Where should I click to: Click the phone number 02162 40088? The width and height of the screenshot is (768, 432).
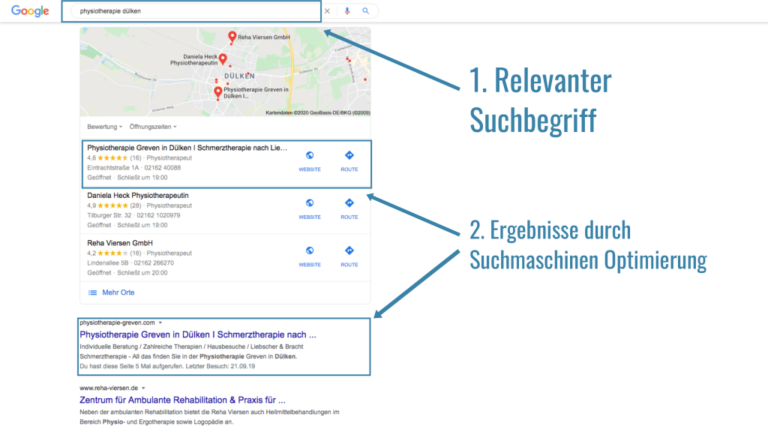(163, 168)
